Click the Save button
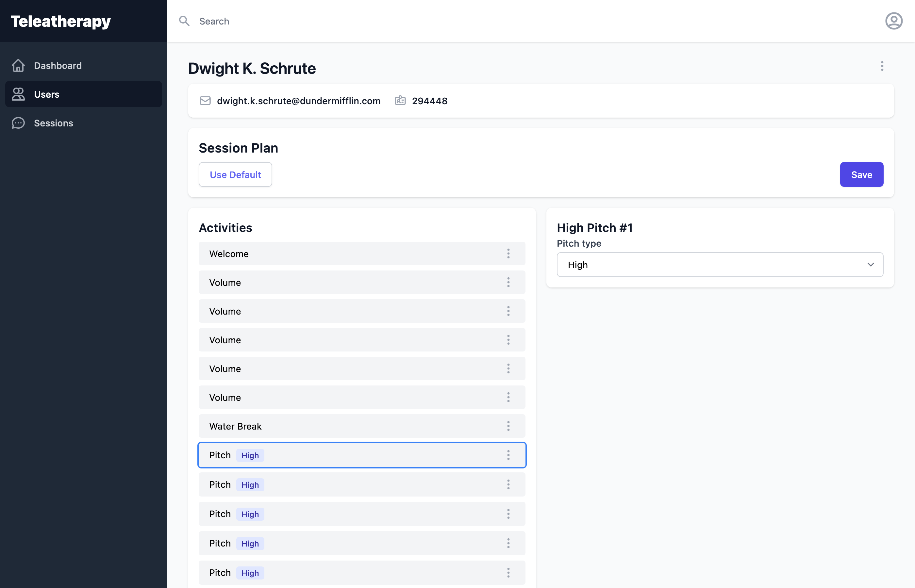Screen dimensions: 915x588 tap(861, 174)
